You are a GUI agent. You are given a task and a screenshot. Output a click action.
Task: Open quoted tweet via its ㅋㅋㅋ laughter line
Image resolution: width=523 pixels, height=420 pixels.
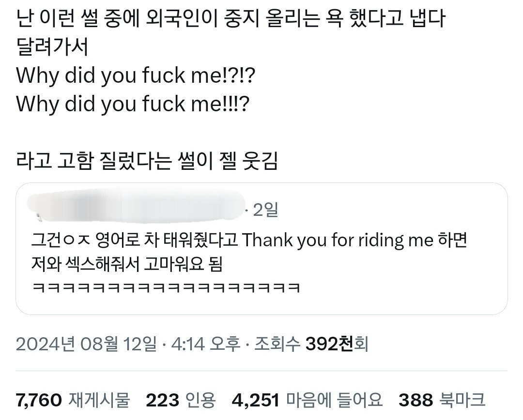(x=166, y=287)
